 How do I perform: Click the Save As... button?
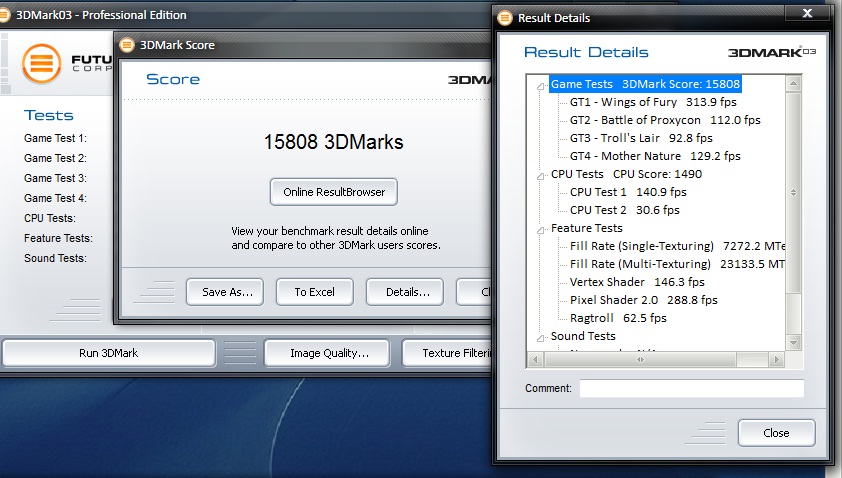[227, 292]
